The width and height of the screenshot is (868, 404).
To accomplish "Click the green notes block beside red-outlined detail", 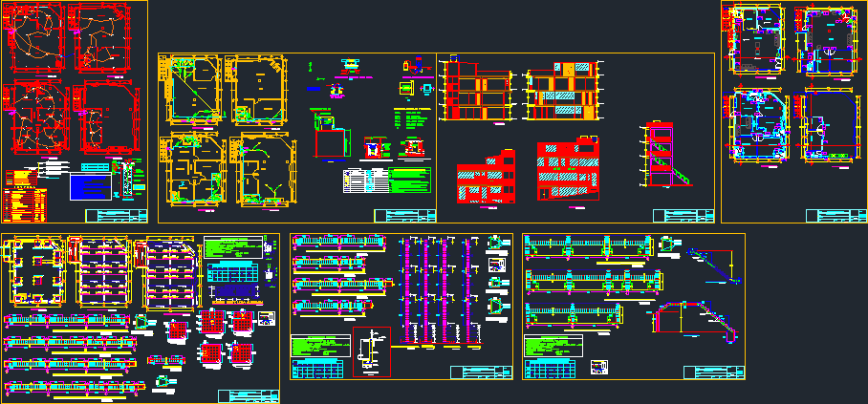I will [321, 346].
